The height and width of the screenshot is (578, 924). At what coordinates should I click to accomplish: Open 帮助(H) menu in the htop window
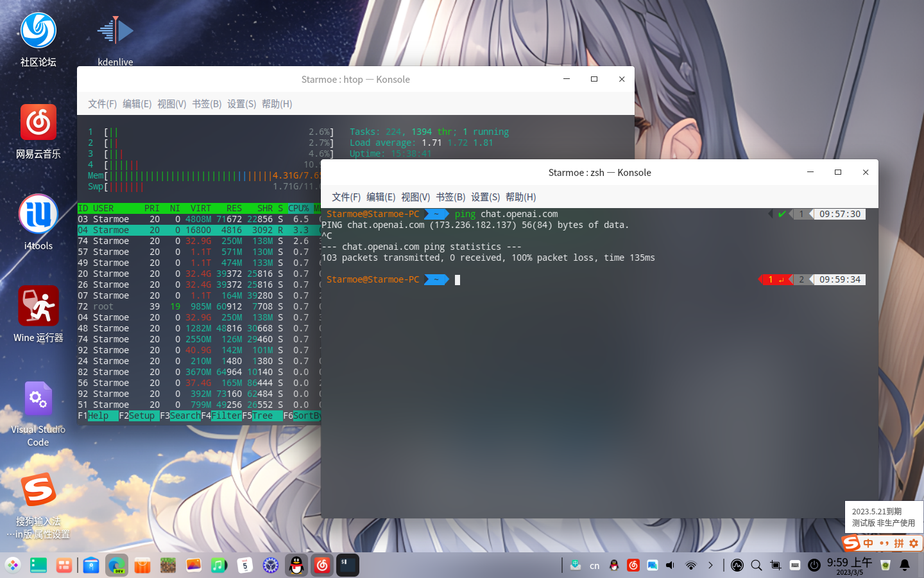[x=277, y=104]
